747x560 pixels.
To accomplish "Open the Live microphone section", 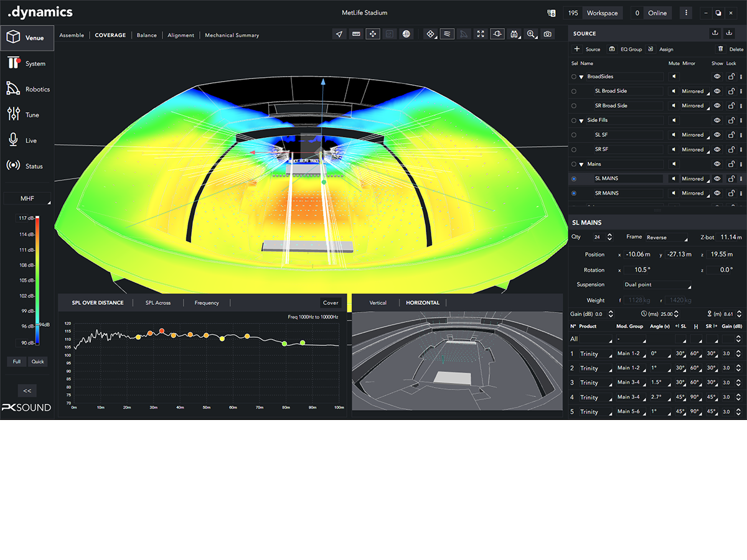I will (x=27, y=141).
